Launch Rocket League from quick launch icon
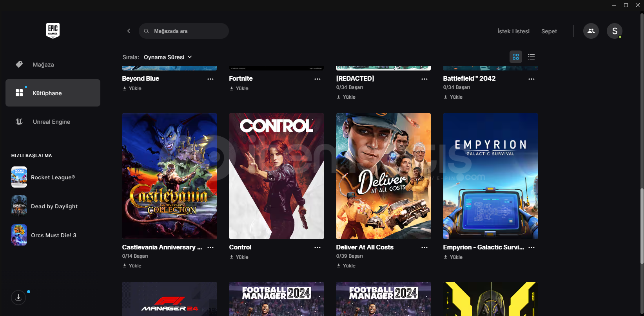The image size is (644, 316). coord(19,177)
